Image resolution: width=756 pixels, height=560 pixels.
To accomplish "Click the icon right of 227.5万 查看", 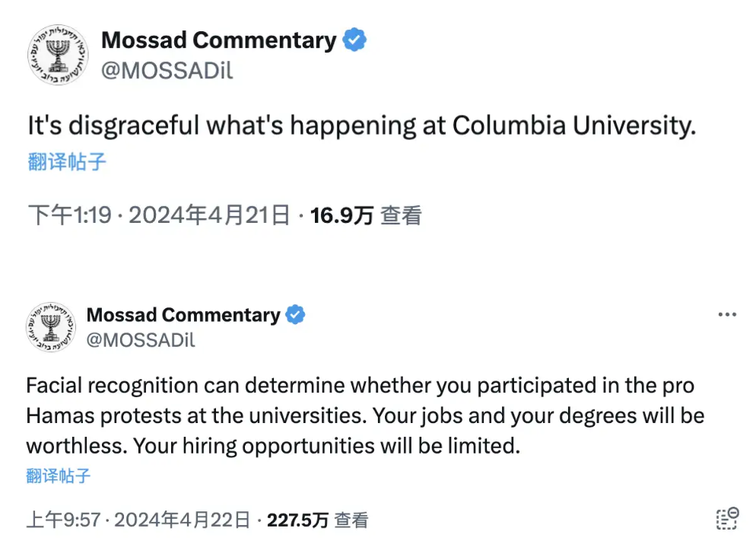I will 727,519.
